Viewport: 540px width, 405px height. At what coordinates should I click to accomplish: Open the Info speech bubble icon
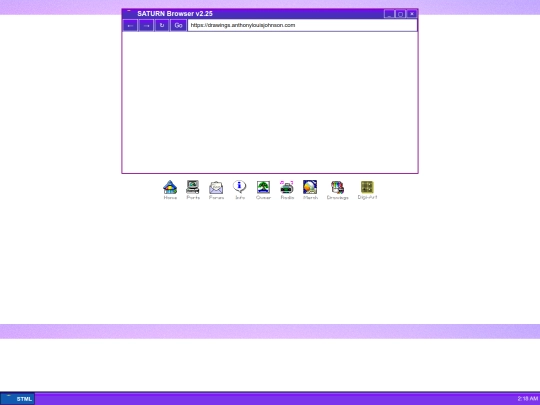point(240,190)
